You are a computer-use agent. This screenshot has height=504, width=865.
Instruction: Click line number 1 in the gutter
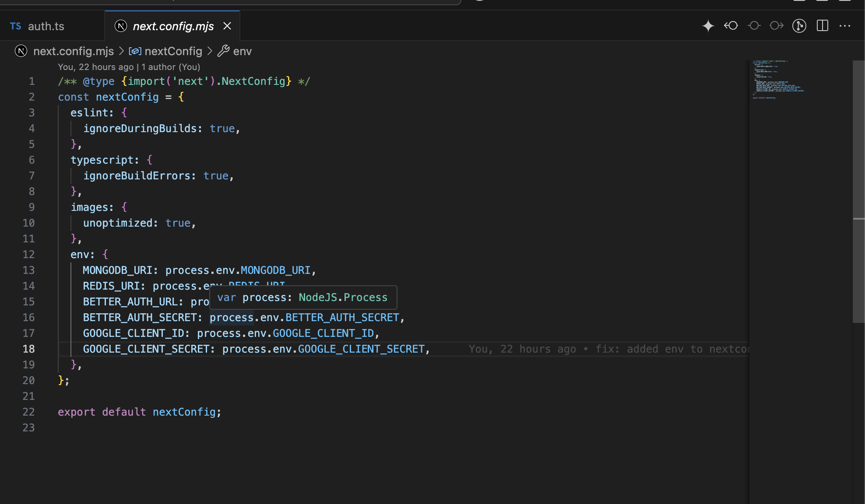[x=32, y=81]
